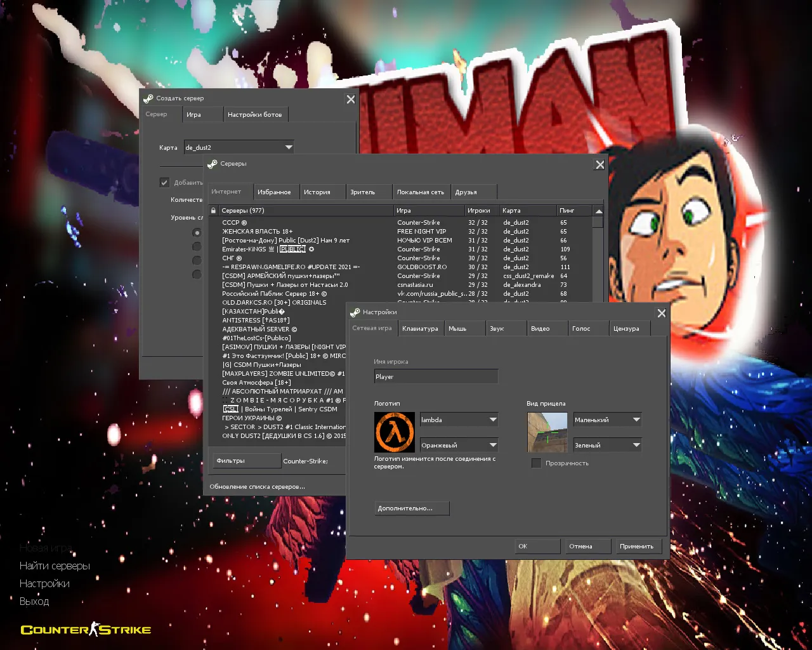
Task: Click the Steam icon in Настройки title bar
Action: (355, 312)
